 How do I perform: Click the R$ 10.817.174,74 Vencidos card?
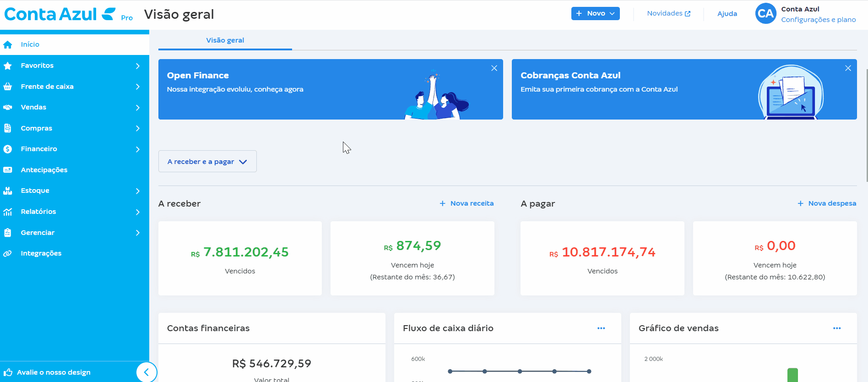tap(602, 258)
